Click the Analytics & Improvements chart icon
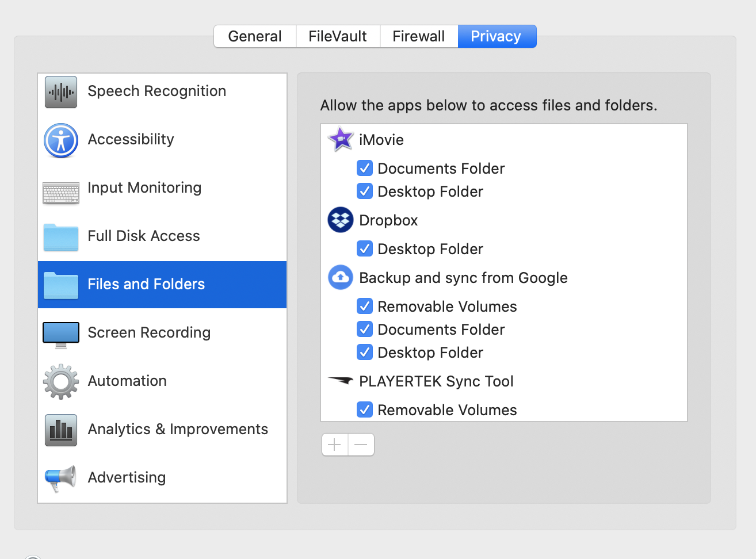 61,430
